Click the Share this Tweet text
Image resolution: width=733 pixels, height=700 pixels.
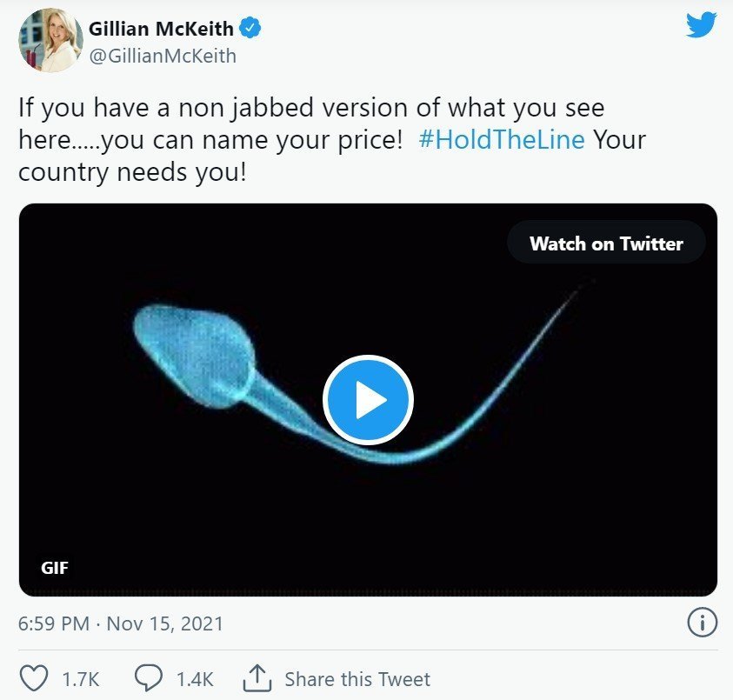coord(357,679)
